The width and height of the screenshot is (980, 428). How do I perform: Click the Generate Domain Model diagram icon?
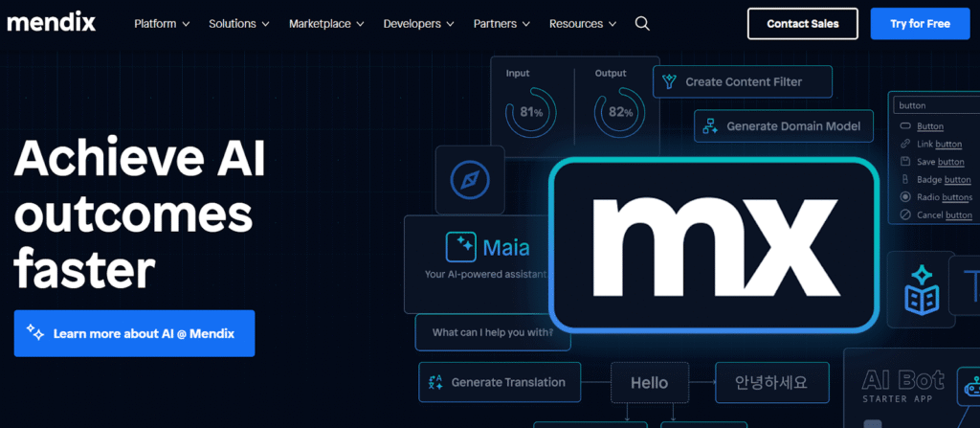[x=710, y=126]
